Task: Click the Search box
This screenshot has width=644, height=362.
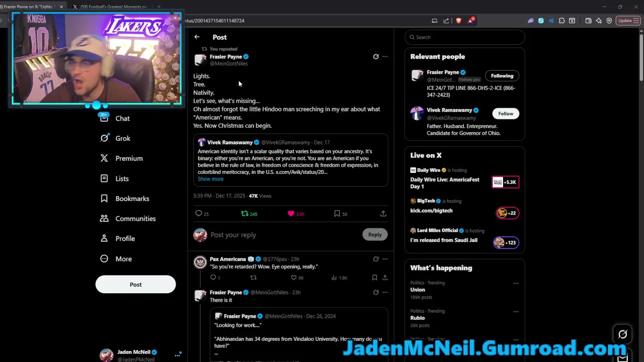Action: [x=465, y=37]
